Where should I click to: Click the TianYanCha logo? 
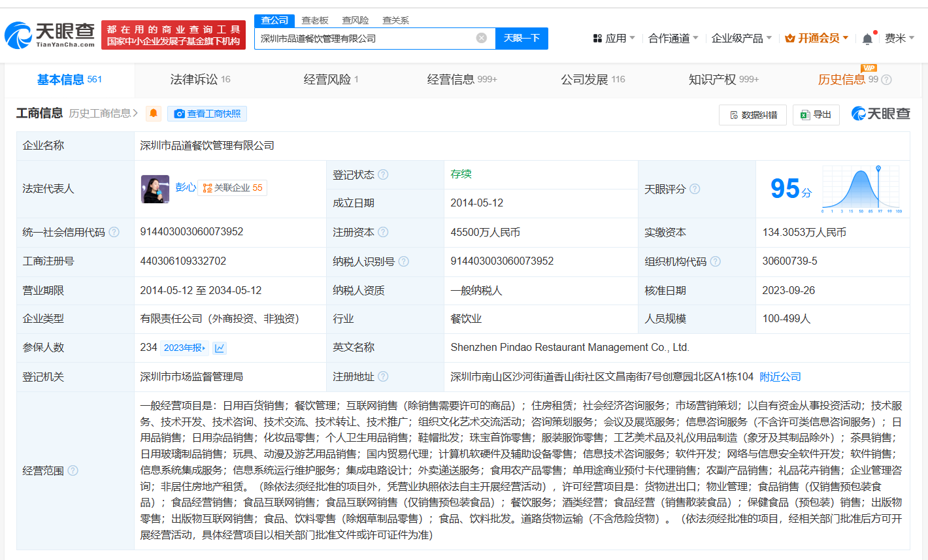click(x=50, y=35)
